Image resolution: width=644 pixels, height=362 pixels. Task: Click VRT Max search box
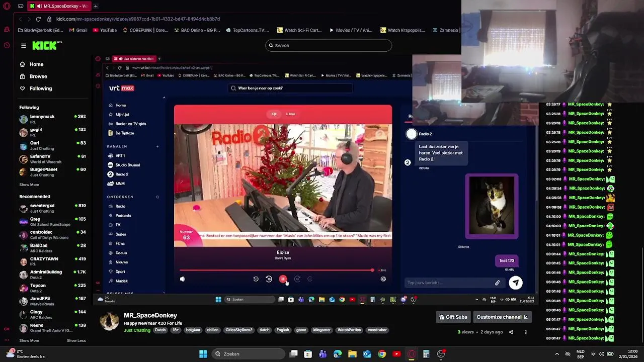(289, 88)
